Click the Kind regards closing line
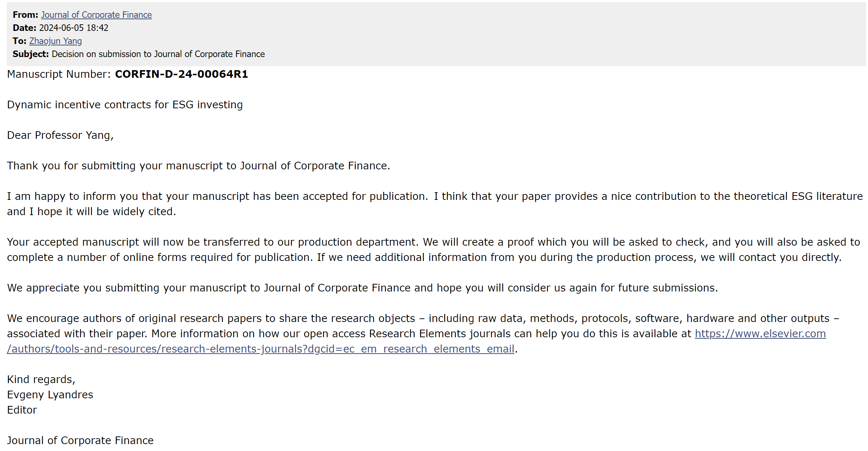This screenshot has height=451, width=868. pyautogui.click(x=41, y=379)
